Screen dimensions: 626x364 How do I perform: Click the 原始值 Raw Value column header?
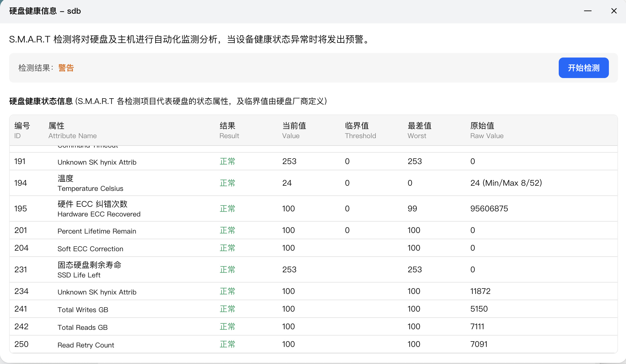(x=487, y=130)
